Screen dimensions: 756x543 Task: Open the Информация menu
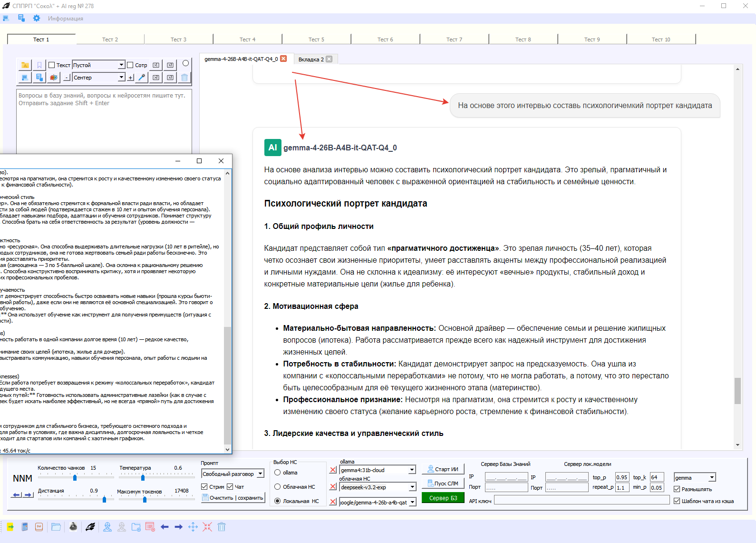coord(65,19)
